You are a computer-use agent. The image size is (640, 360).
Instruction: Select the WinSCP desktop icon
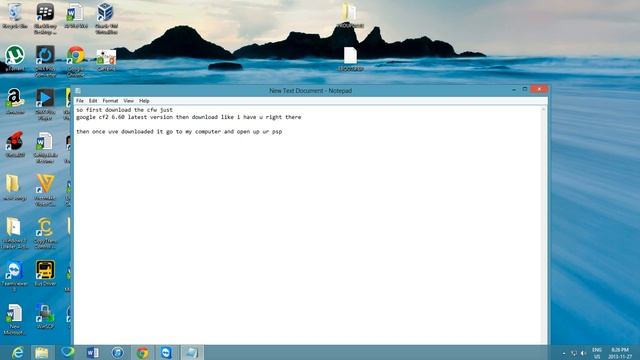[45, 316]
